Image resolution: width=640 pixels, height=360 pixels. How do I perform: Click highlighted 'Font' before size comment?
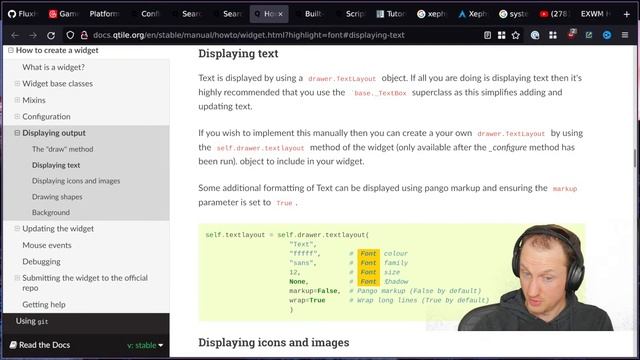[x=368, y=272]
